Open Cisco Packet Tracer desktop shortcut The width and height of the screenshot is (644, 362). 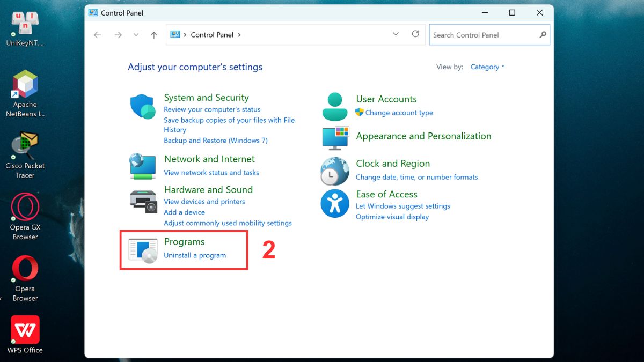[25, 156]
